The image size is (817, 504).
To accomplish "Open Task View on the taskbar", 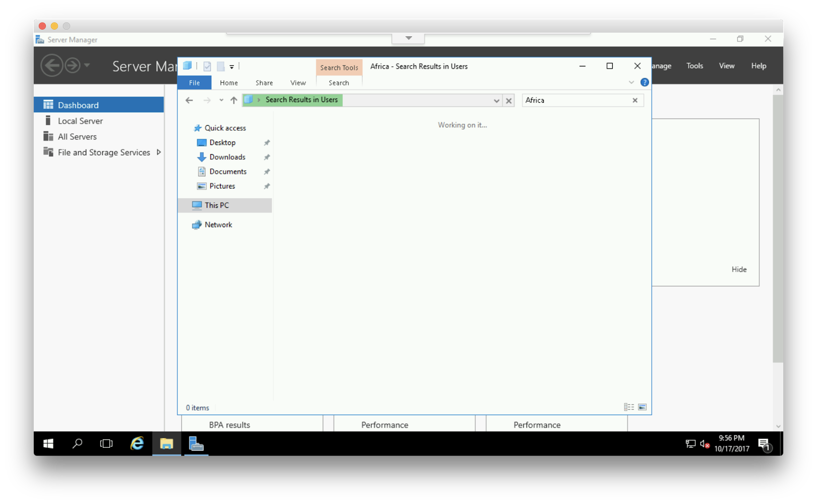I will pos(106,444).
